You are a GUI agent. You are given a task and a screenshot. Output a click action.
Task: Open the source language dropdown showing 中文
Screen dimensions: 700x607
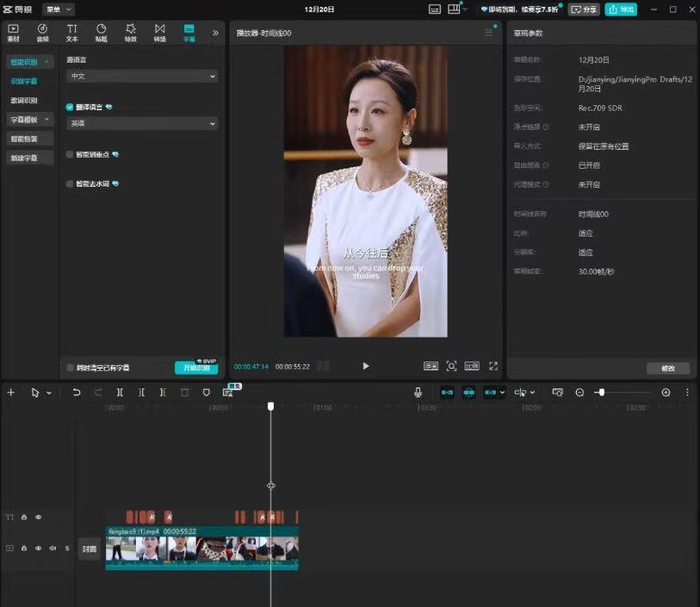(x=142, y=77)
